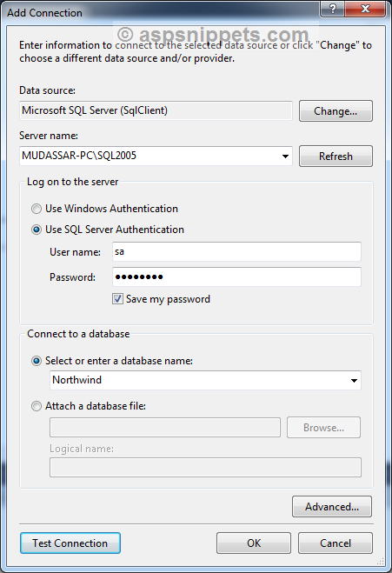This screenshot has width=392, height=573.
Task: Click the Help question mark icon
Action: (332, 9)
